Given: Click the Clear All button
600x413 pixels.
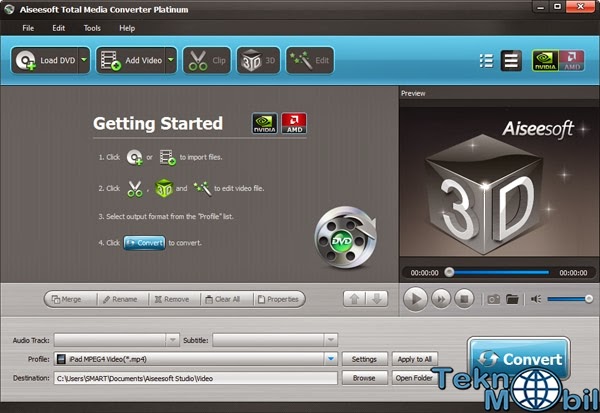Looking at the screenshot, I should point(227,299).
